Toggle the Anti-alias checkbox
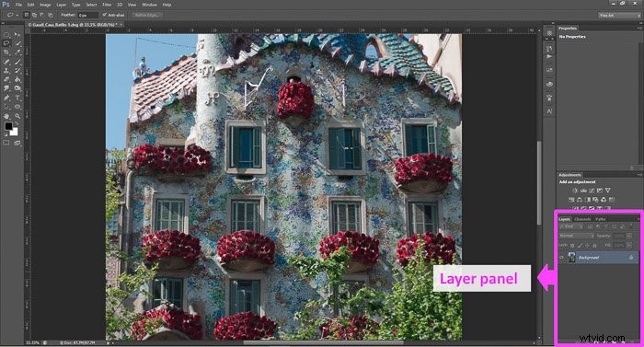This screenshot has height=347, width=644. [104, 15]
